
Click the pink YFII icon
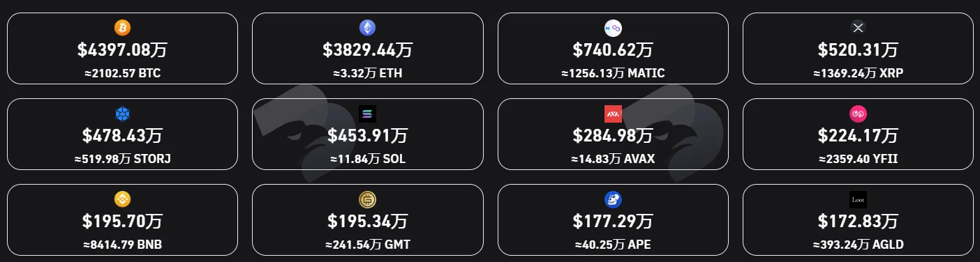coord(858,114)
